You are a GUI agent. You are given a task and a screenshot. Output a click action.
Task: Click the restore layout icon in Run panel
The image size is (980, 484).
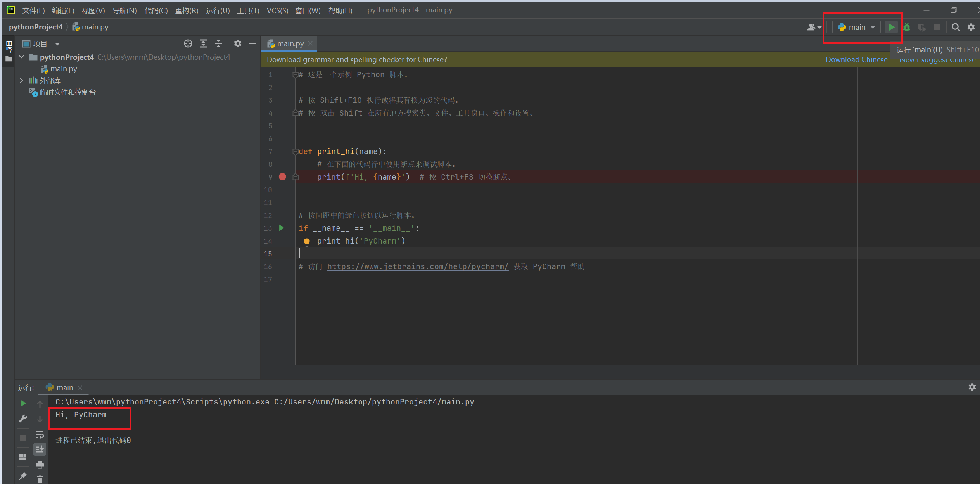click(23, 457)
